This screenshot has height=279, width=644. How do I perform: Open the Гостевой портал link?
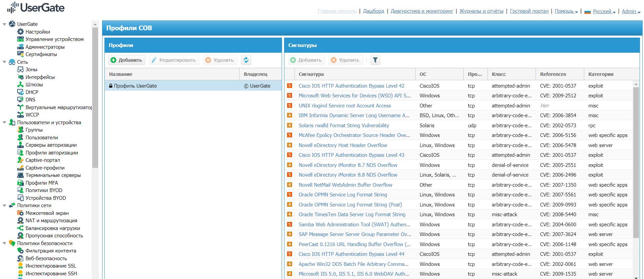pyautogui.click(x=529, y=11)
